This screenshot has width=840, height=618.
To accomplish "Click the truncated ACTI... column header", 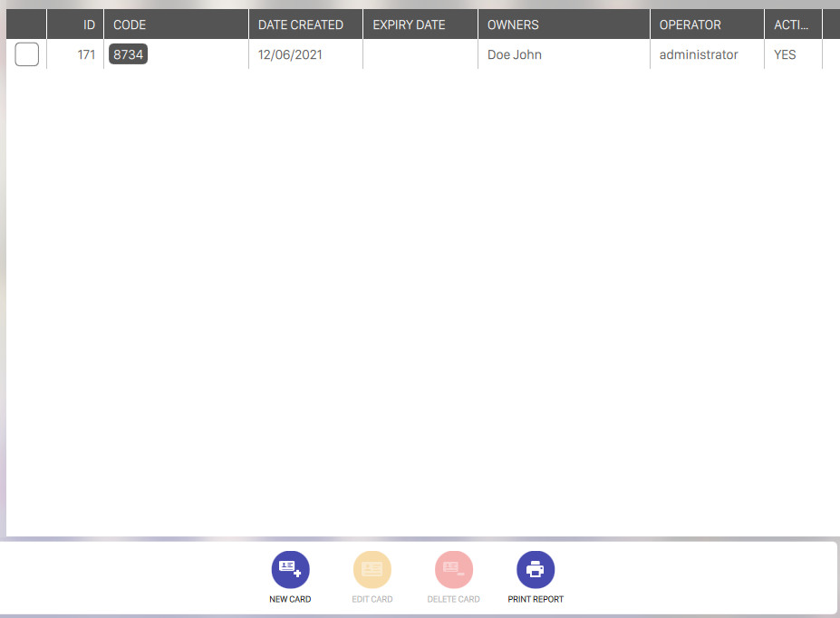I will 790,24.
